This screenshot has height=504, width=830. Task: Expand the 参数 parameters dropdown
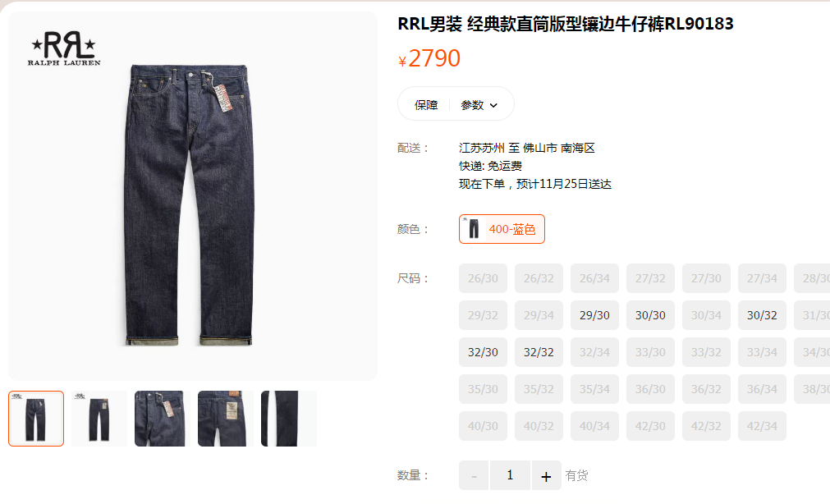[479, 105]
